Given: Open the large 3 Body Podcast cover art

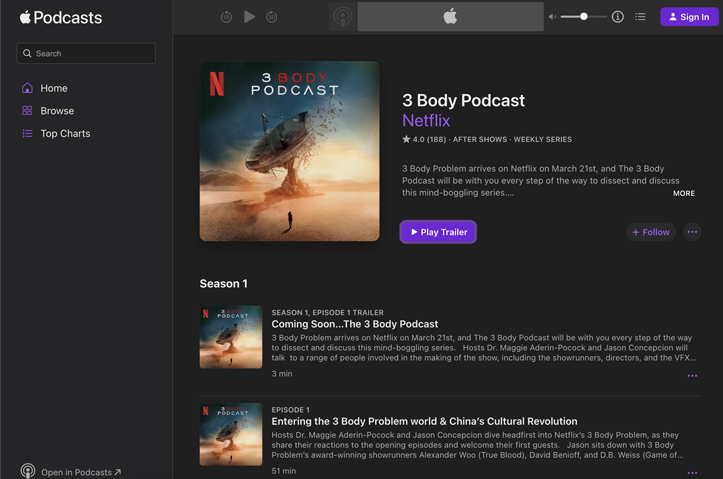Looking at the screenshot, I should [290, 151].
